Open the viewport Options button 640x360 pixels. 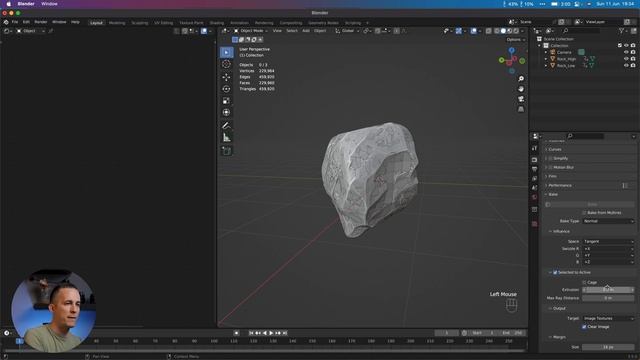[516, 40]
